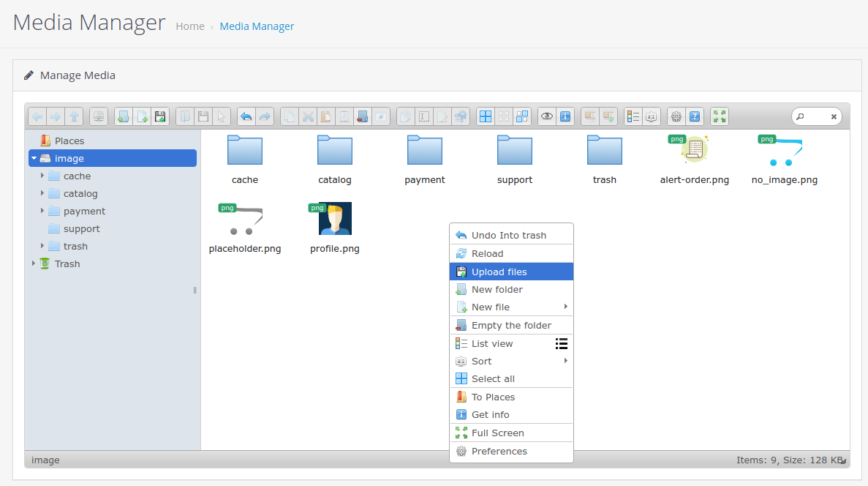This screenshot has width=868, height=486.
Task: Follow the Home breadcrumb link
Action: coord(190,26)
